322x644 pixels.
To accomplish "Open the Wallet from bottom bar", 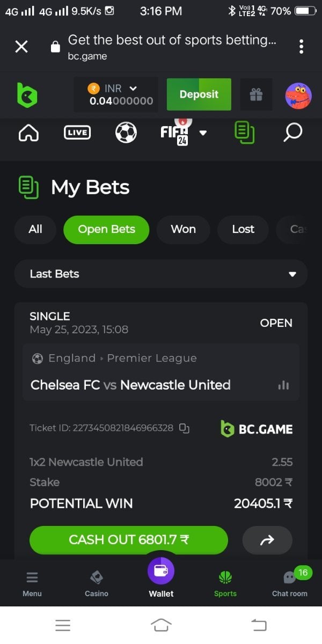I will click(x=161, y=577).
